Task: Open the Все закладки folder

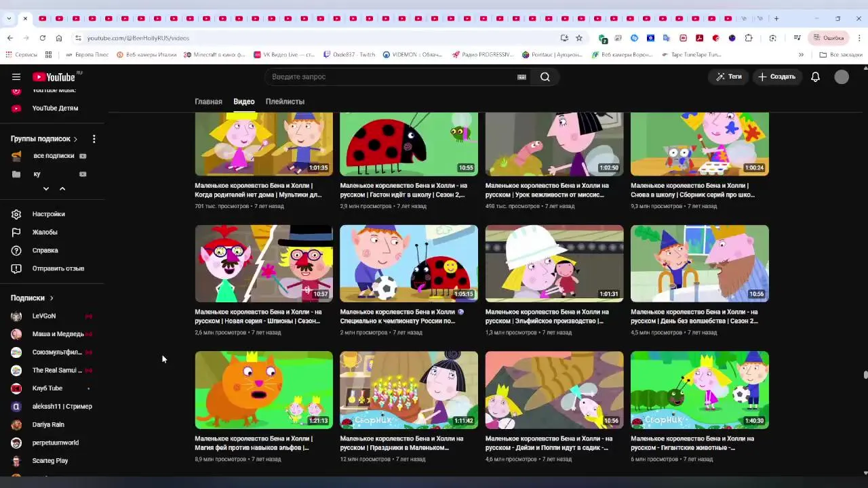Action: (840, 54)
